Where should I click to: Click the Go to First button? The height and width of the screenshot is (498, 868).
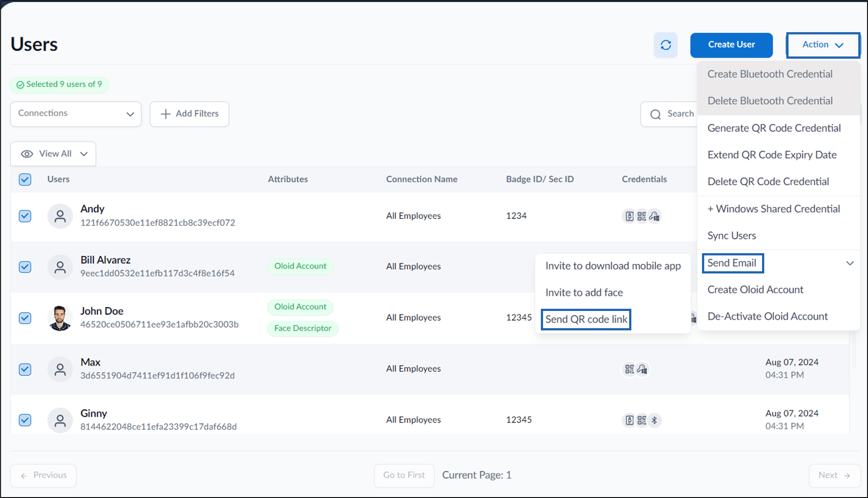[404, 476]
